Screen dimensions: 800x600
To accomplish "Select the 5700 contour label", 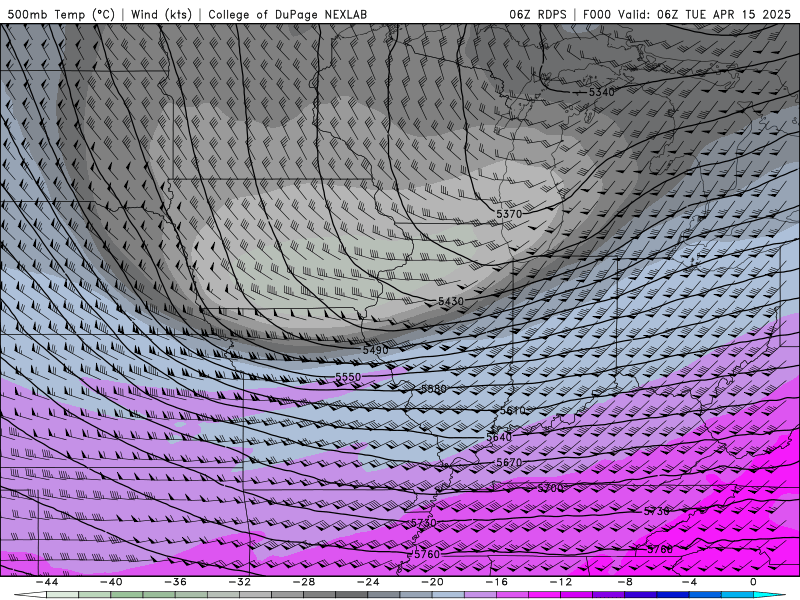I will click(551, 488).
